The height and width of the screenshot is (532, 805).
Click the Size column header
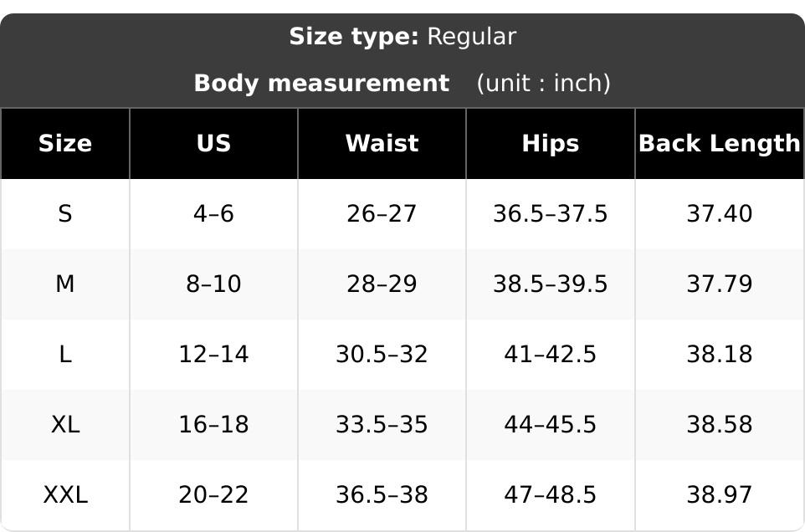click(x=65, y=144)
